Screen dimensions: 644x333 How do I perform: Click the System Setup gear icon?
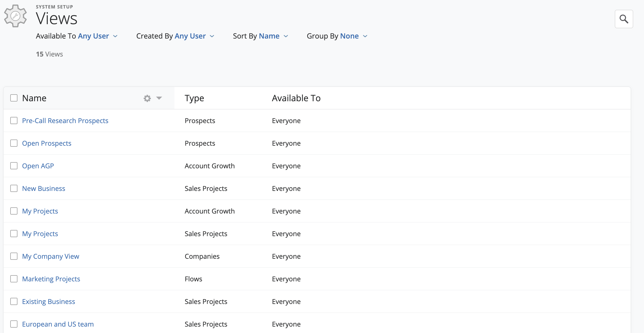[15, 16]
